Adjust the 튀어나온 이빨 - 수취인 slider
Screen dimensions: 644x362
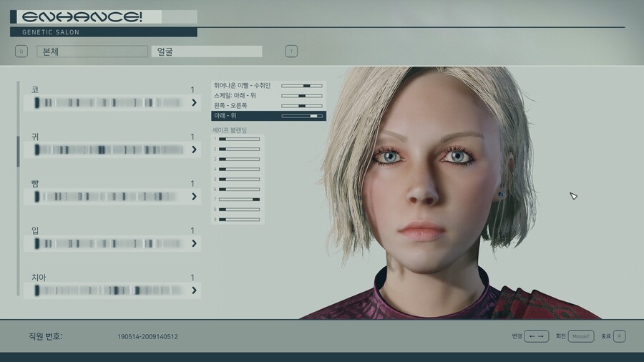click(301, 86)
